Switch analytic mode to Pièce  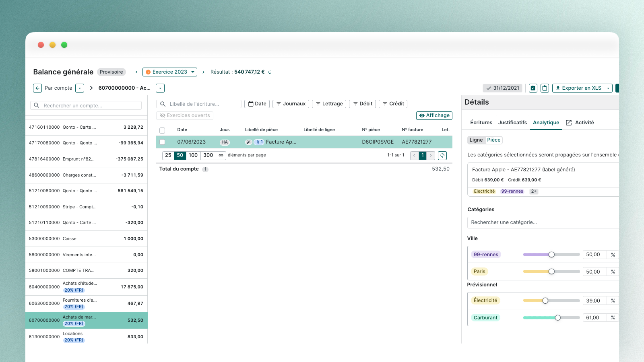point(494,140)
